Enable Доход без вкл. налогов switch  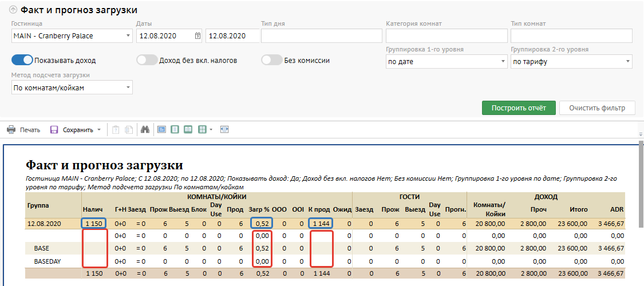(x=147, y=60)
